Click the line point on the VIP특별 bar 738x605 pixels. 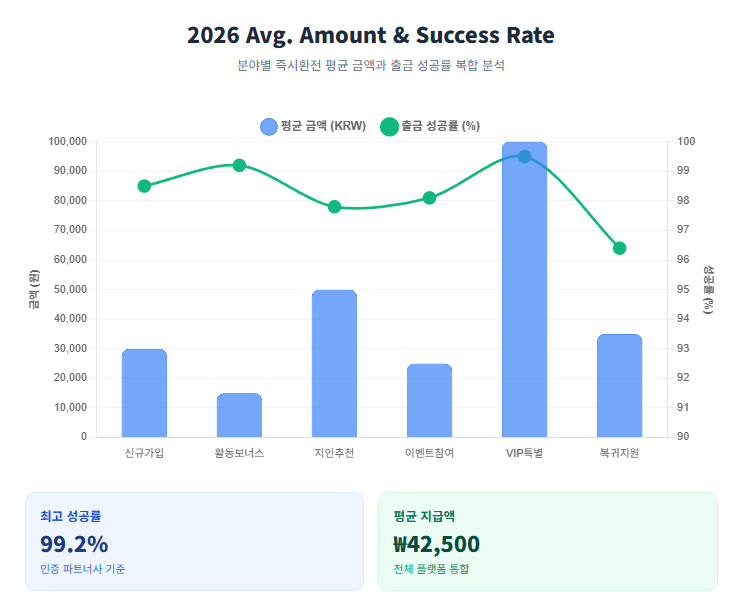click(524, 156)
